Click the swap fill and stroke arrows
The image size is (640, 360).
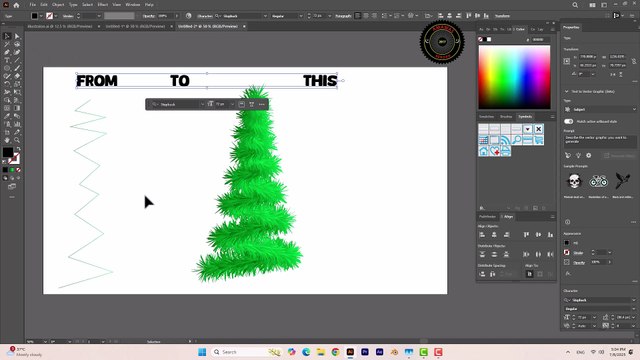click(x=18, y=149)
